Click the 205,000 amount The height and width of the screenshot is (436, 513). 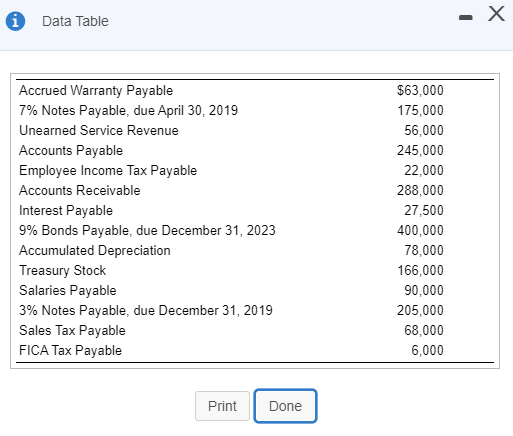coord(420,310)
